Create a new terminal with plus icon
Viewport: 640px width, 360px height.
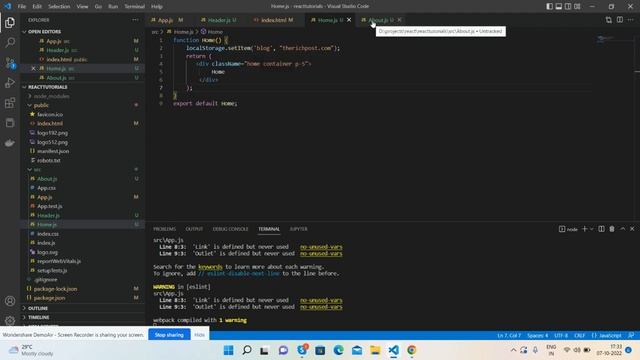pyautogui.click(x=584, y=229)
